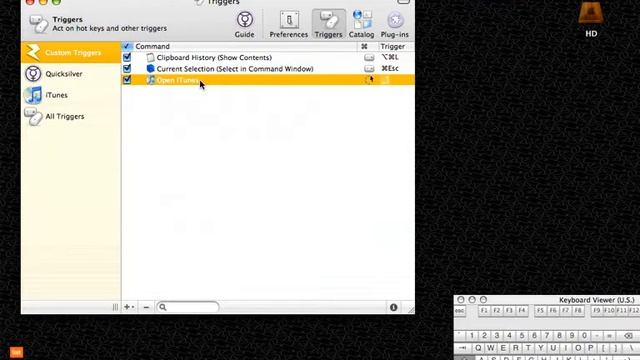The width and height of the screenshot is (640, 360).
Task: Click the backspace key in Keyboard Viewer
Action: click(628, 336)
